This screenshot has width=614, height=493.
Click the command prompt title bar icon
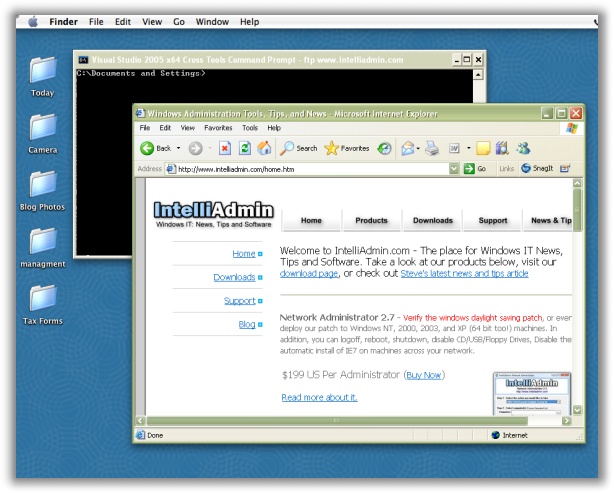(83, 60)
